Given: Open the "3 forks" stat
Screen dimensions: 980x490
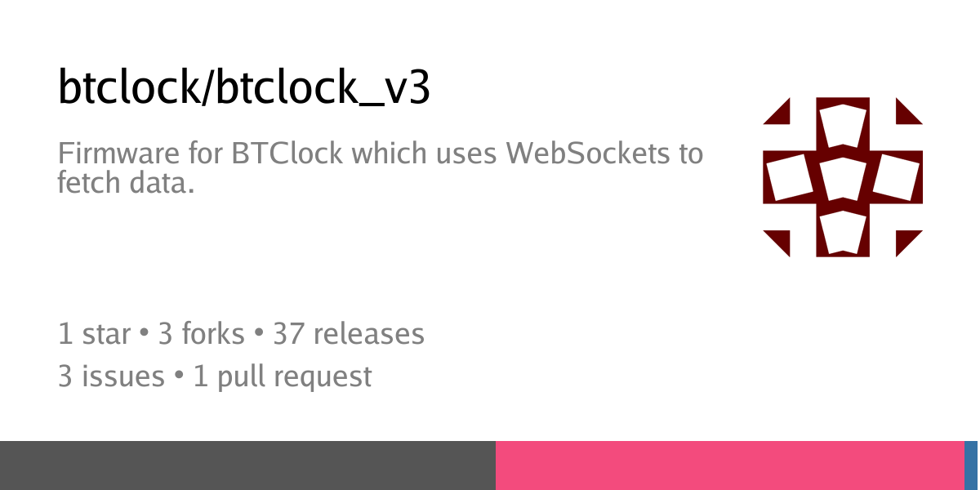Looking at the screenshot, I should pyautogui.click(x=201, y=334).
